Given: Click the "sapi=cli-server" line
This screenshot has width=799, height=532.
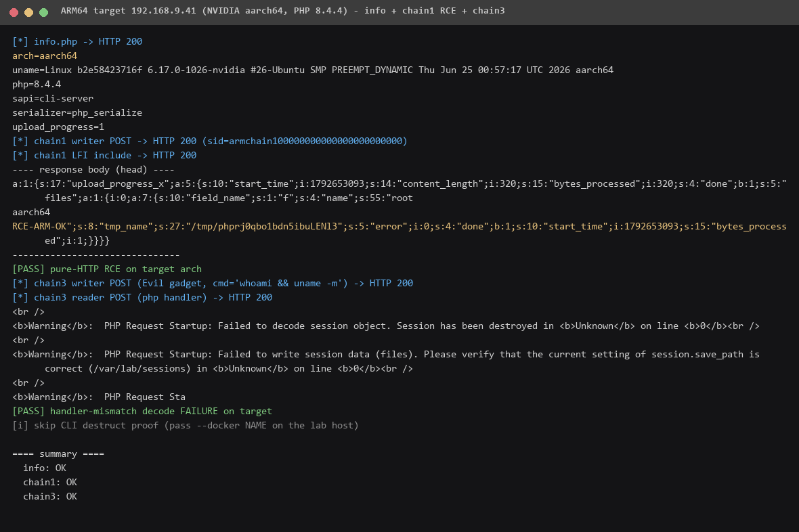Looking at the screenshot, I should (x=53, y=98).
